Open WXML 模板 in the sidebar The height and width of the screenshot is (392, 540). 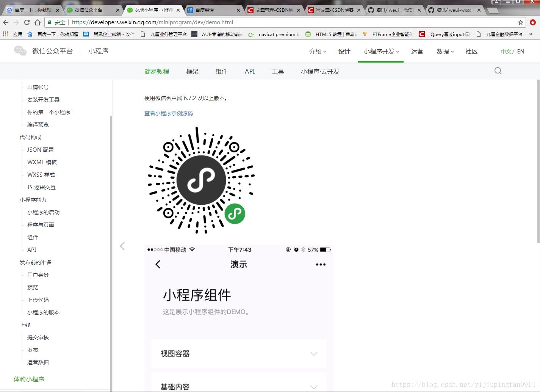point(42,162)
